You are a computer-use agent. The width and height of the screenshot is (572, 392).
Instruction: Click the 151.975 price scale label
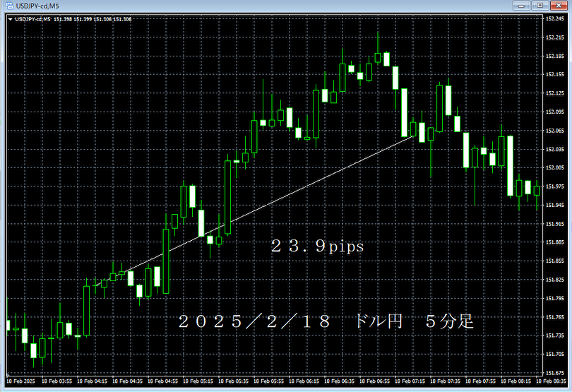click(x=554, y=186)
